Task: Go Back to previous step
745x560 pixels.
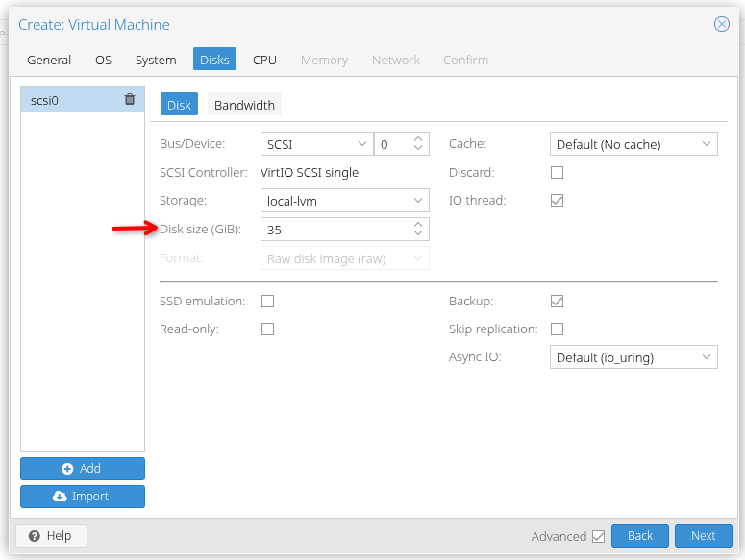Action: [x=640, y=536]
